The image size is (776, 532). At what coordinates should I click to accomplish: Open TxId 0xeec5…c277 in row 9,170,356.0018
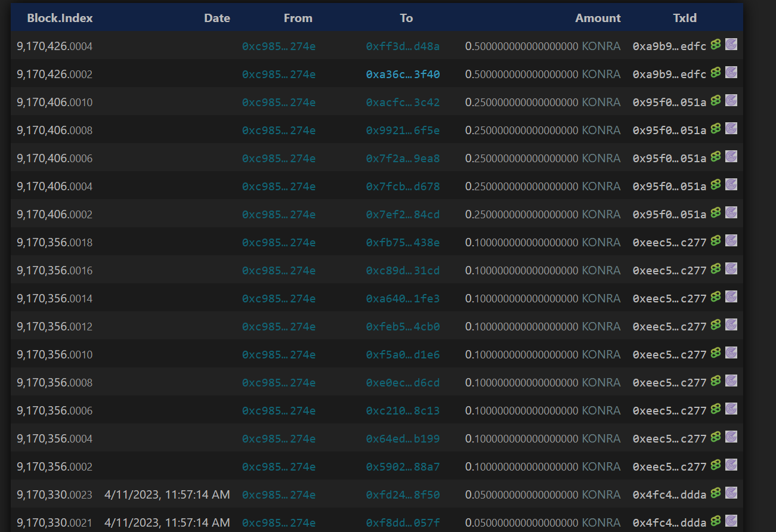[x=669, y=242]
